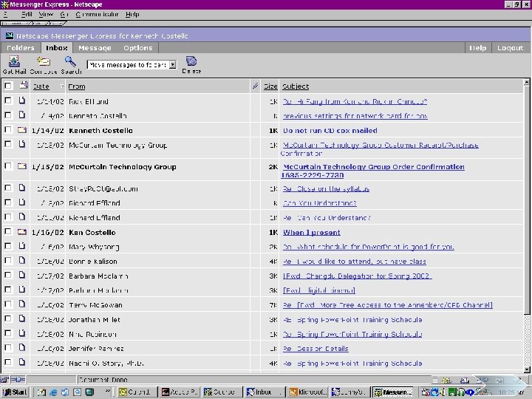The image size is (532, 399).
Task: Click the attachment paperclip column icon
Action: [x=255, y=86]
